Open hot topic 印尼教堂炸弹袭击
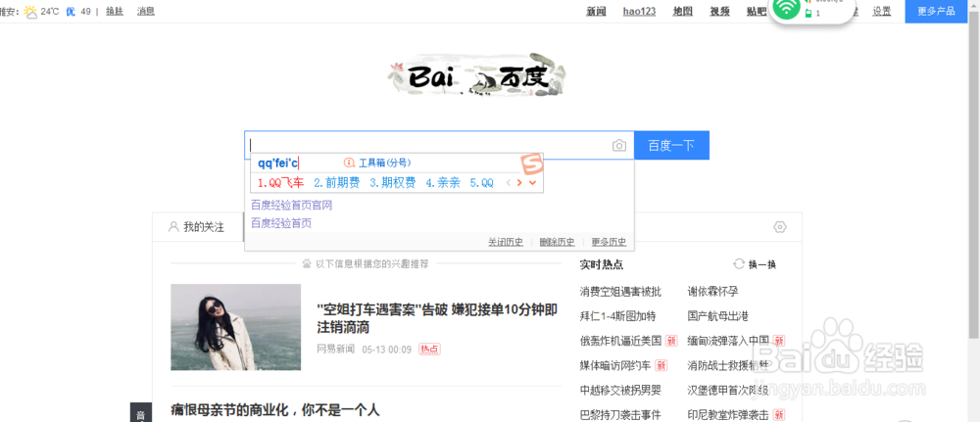The image size is (980, 422). 728,414
